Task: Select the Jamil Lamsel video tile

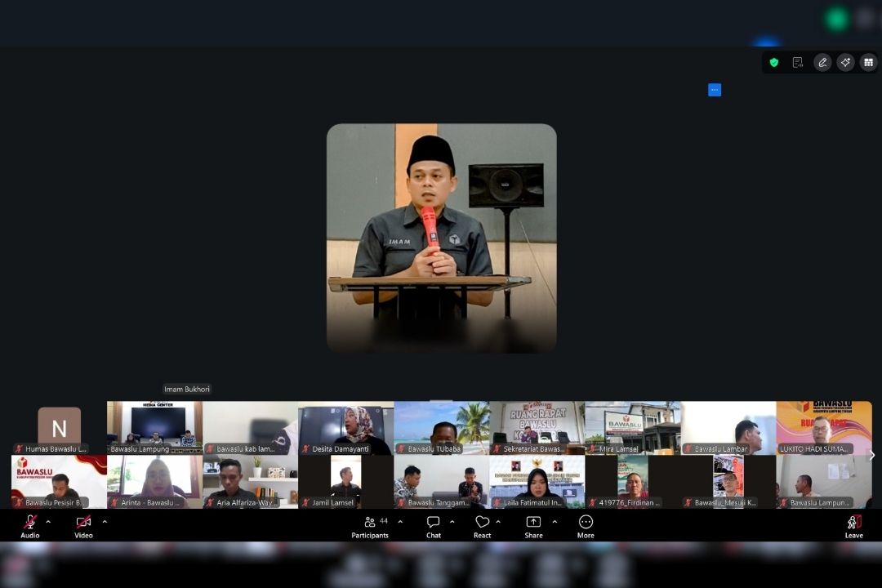Action: pos(346,482)
